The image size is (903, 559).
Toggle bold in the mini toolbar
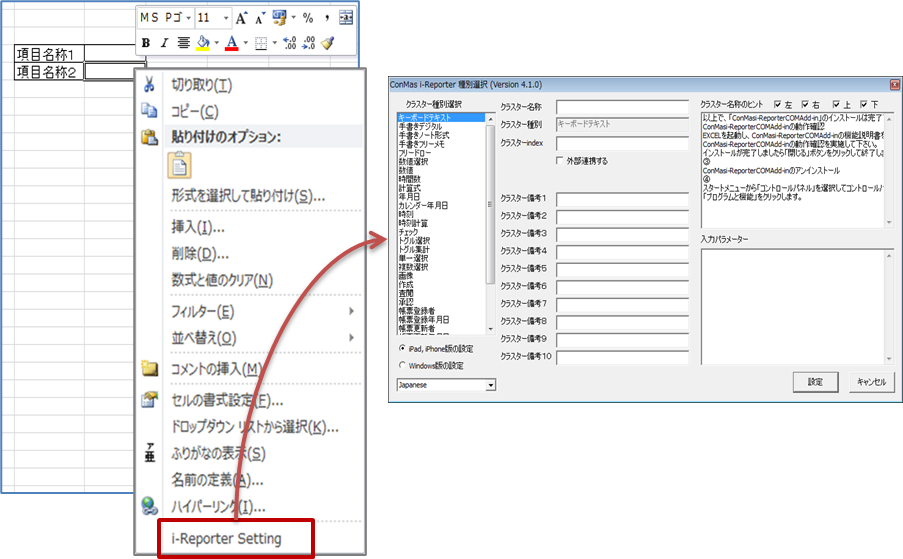click(x=146, y=43)
